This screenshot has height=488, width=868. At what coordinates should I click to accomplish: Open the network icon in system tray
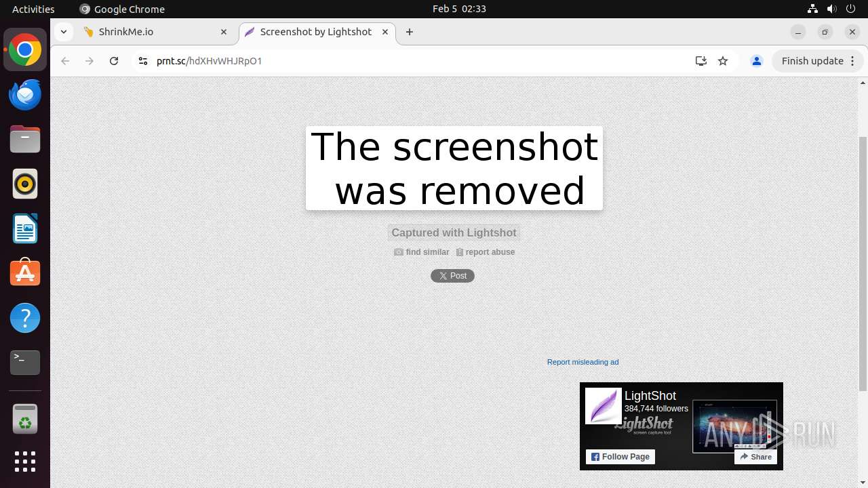812,9
